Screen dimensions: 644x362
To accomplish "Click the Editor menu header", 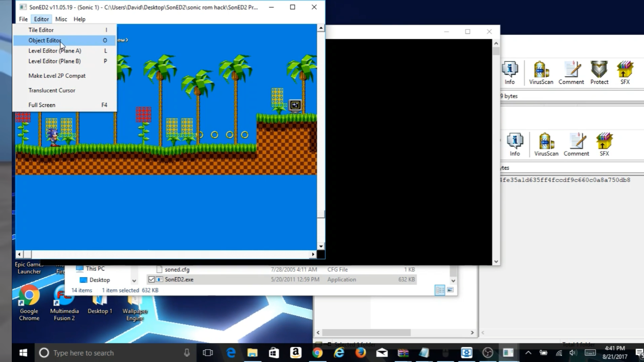I will click(41, 19).
